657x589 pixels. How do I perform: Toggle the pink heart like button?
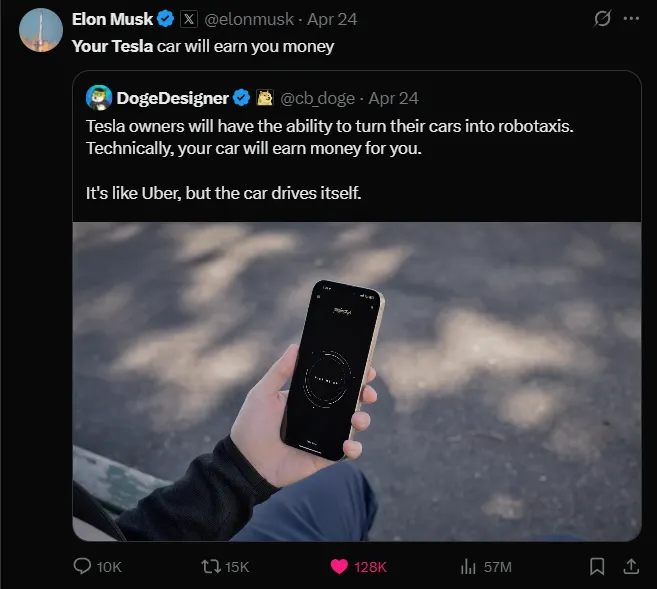[x=340, y=566]
